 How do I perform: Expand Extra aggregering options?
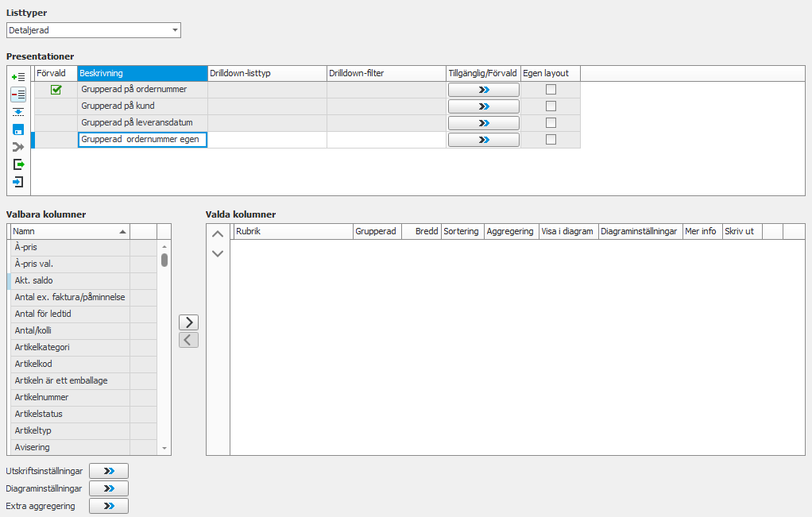click(109, 506)
